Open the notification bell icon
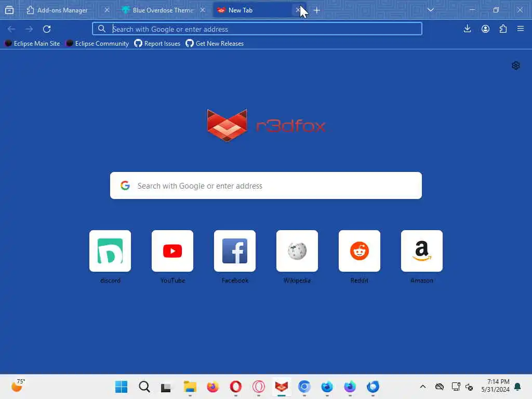Screen dimensions: 532x399 [x=518, y=387]
